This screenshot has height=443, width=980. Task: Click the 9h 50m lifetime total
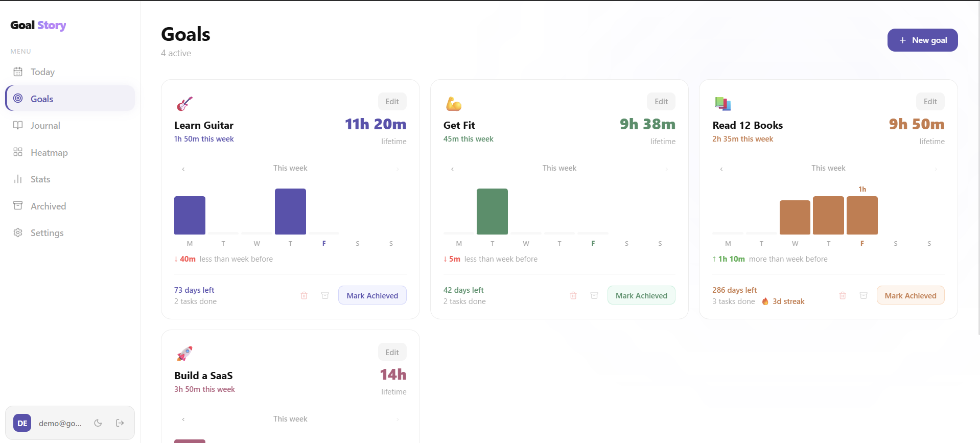[x=917, y=124]
